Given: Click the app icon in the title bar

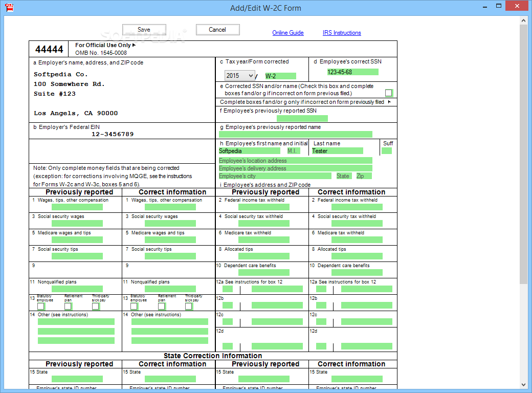Looking at the screenshot, I should (9, 8).
